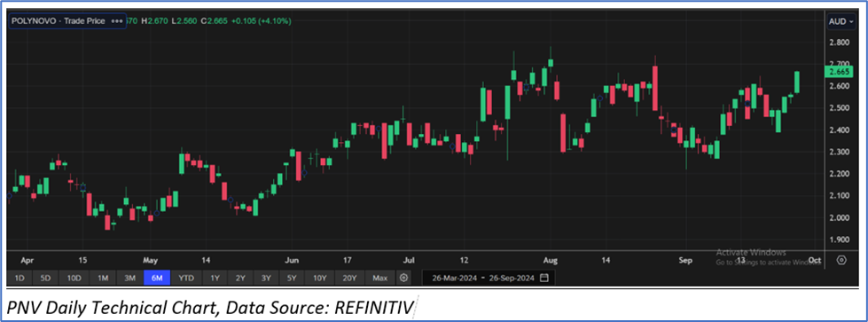
Task: Switch the chart to the 1D range
Action: coord(20,278)
